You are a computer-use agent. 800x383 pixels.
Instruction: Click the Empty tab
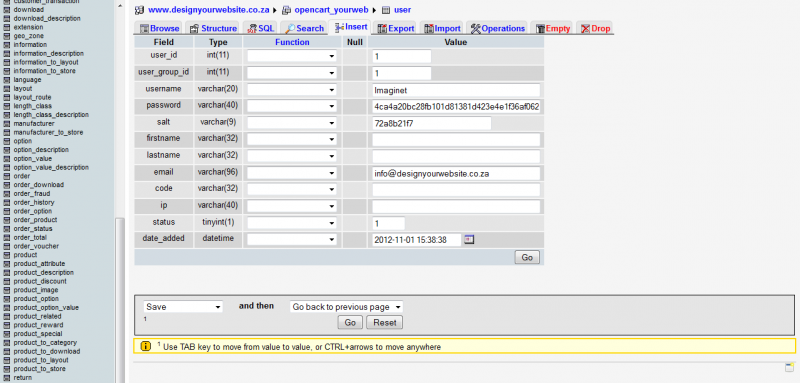coord(553,28)
